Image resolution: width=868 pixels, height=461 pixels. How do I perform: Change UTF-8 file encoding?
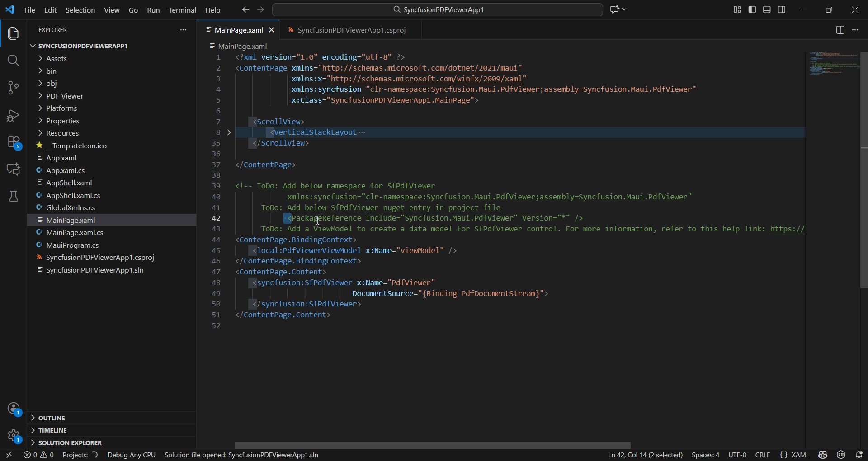click(x=737, y=455)
